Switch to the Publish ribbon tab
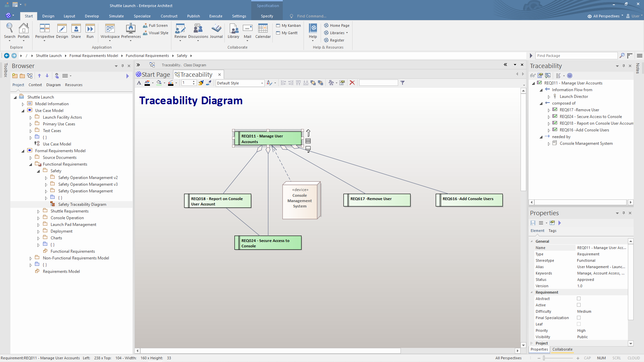Screen dimensions: 644x362 194,16
